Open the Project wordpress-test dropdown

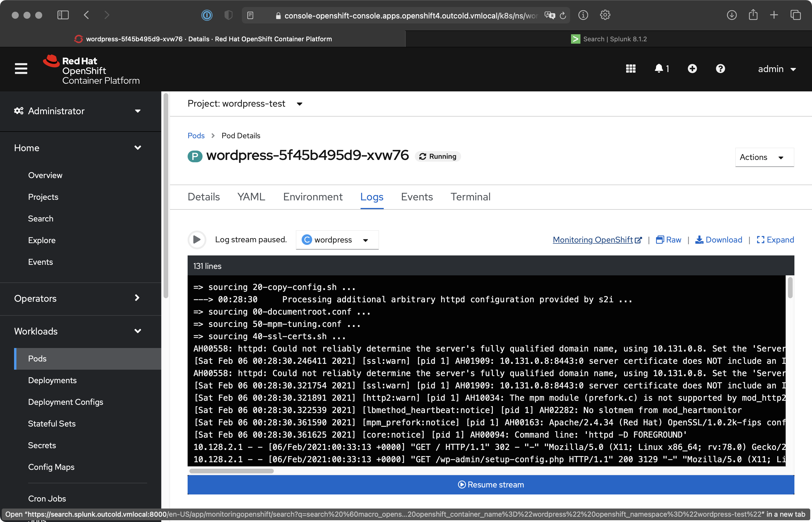pos(245,103)
